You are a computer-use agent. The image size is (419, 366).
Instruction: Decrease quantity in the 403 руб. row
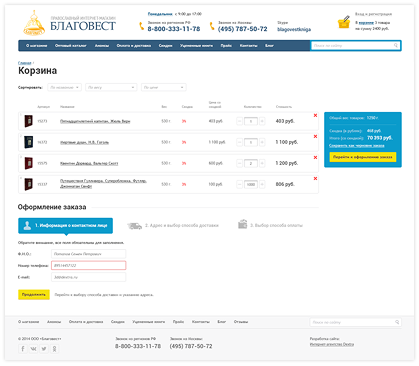click(x=239, y=121)
